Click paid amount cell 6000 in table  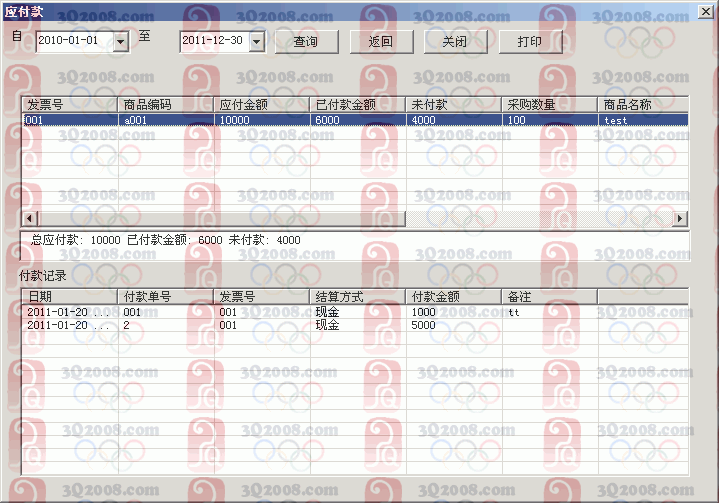(358, 120)
